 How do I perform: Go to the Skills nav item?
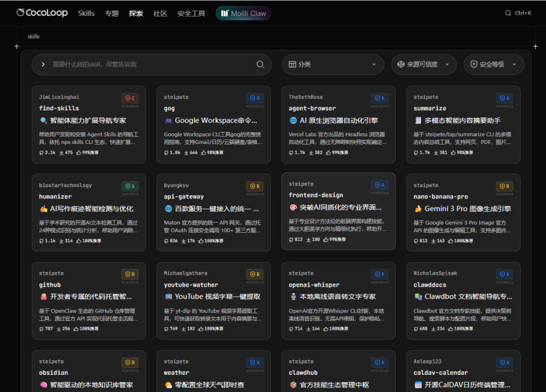tap(86, 13)
